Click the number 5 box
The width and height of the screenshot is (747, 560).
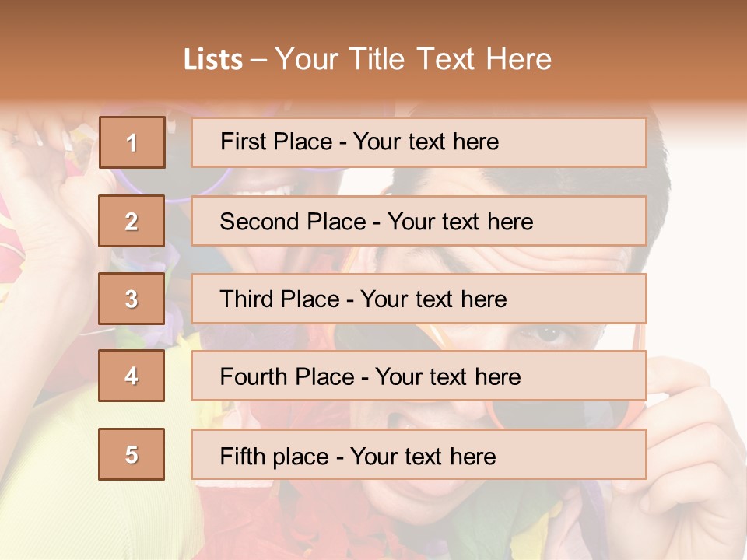point(132,454)
